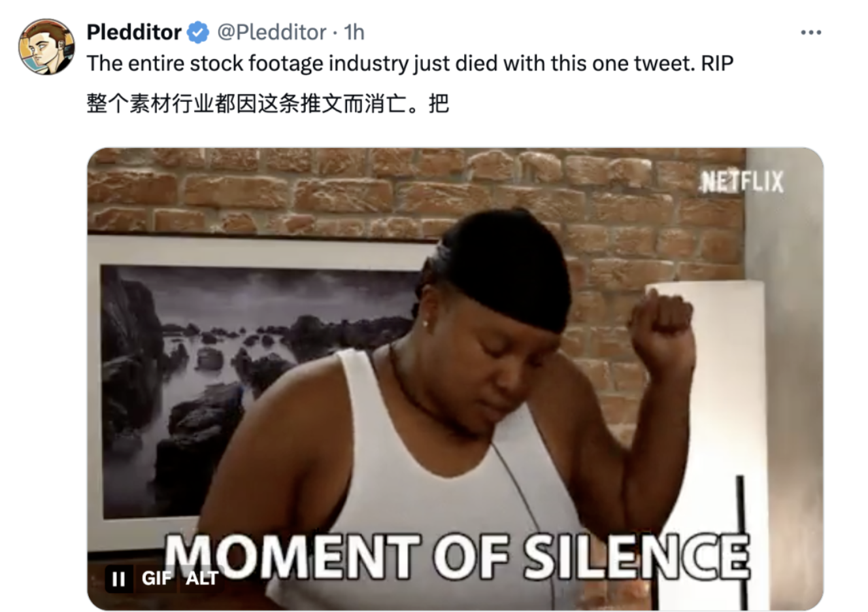Visit the @Pledditor handle link

[271, 32]
